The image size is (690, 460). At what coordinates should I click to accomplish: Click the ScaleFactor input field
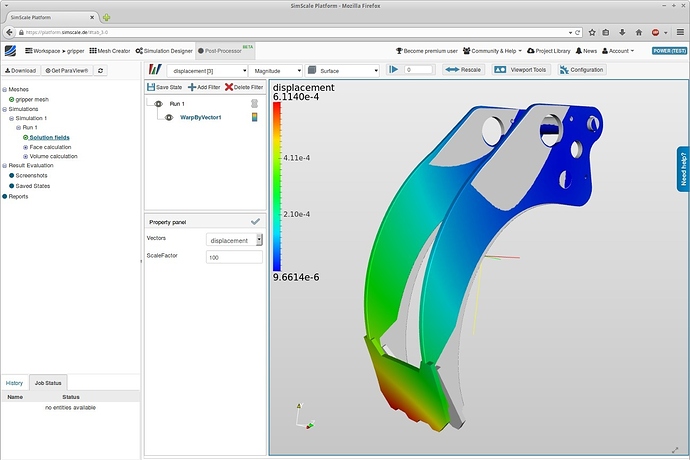234,257
